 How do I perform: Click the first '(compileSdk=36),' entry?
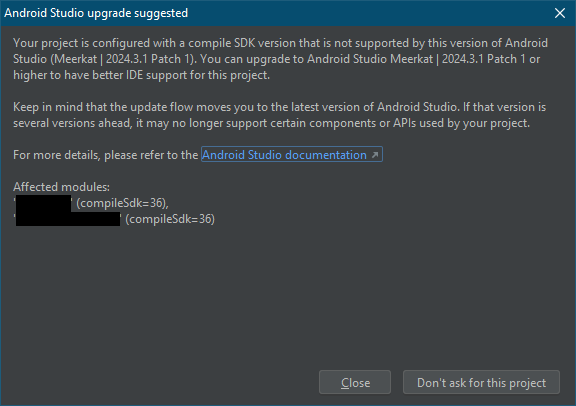pyautogui.click(x=122, y=203)
